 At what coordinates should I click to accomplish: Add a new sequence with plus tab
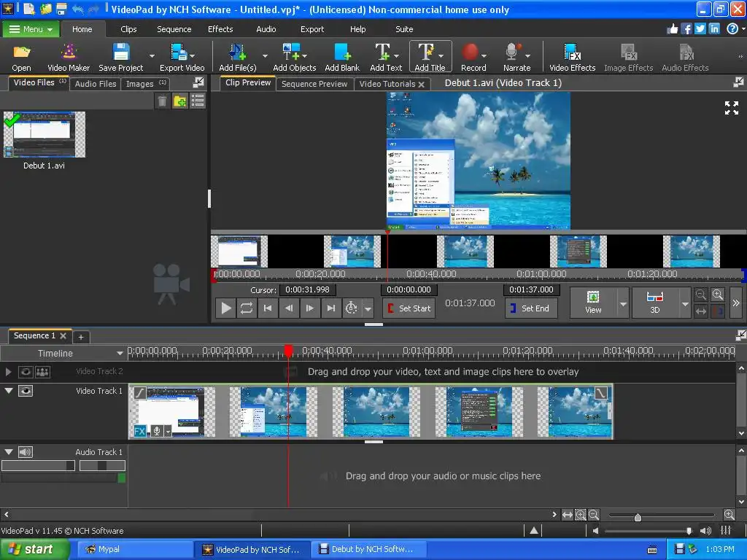(x=81, y=337)
